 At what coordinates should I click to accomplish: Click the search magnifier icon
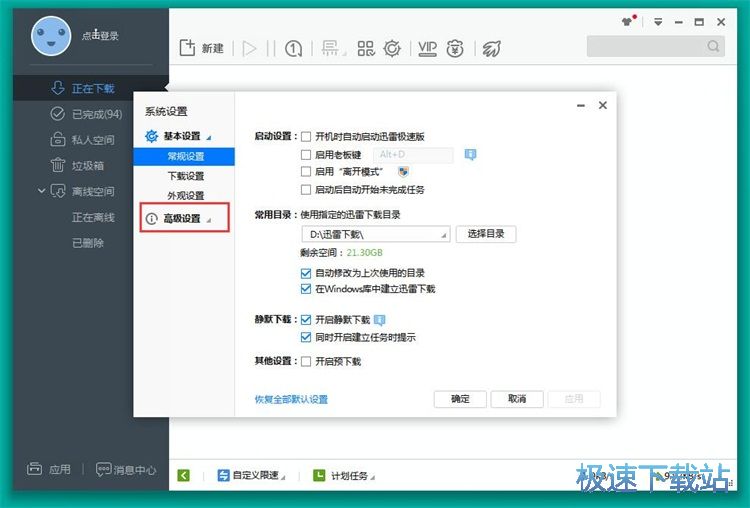(x=713, y=46)
